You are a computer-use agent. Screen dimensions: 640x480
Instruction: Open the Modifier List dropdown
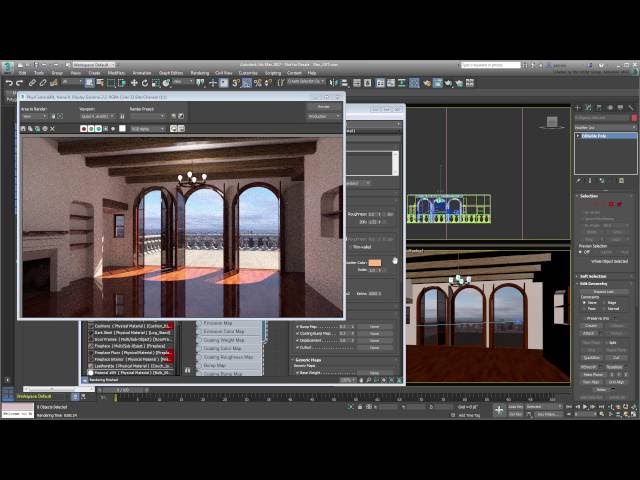[x=605, y=127]
